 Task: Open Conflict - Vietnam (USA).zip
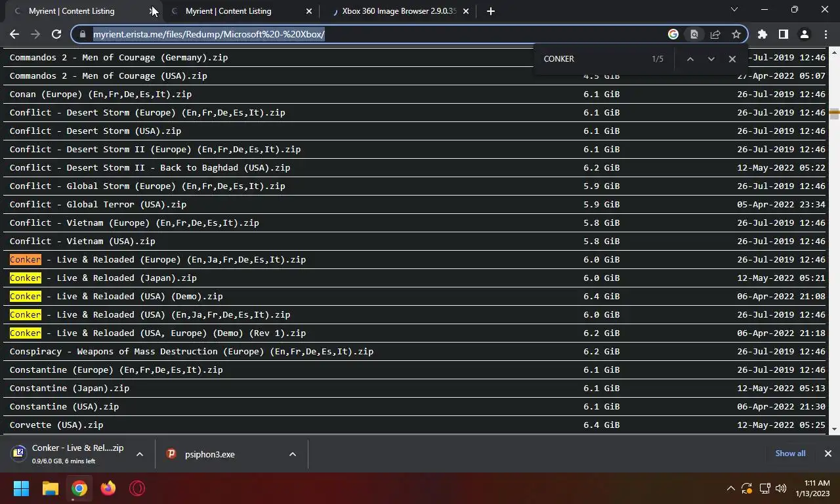click(82, 241)
